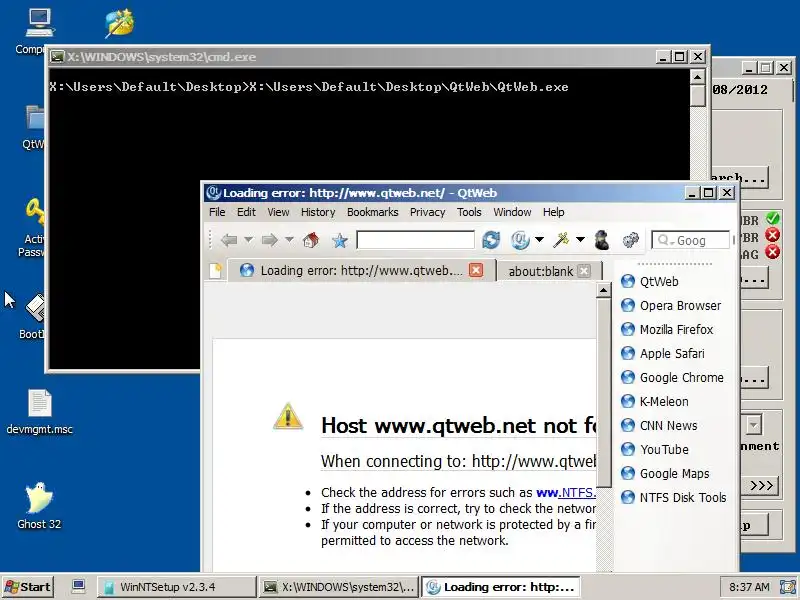
Task: Open the Window menu
Action: tap(512, 212)
